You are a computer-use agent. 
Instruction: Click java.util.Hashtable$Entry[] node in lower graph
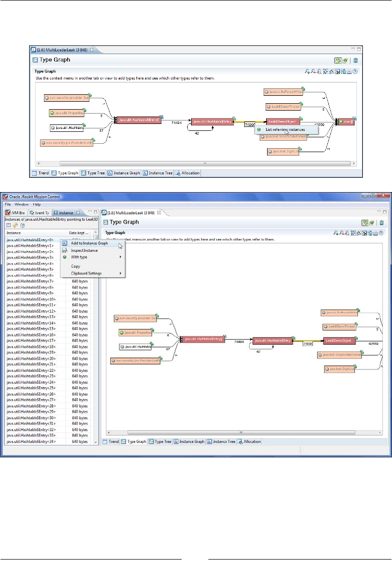pos(203,339)
